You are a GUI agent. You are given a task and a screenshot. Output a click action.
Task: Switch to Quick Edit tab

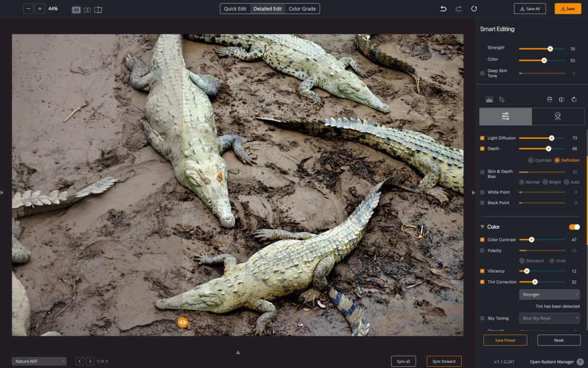(235, 9)
